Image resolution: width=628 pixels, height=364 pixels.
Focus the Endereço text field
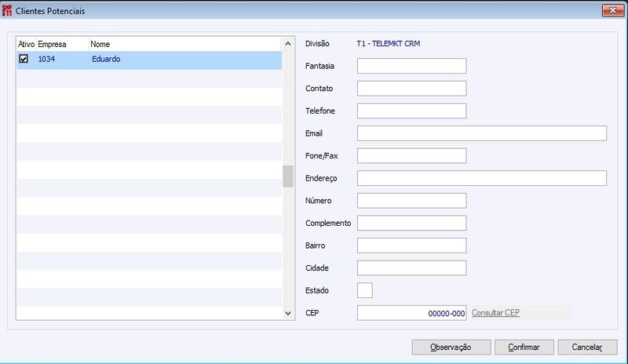482,178
